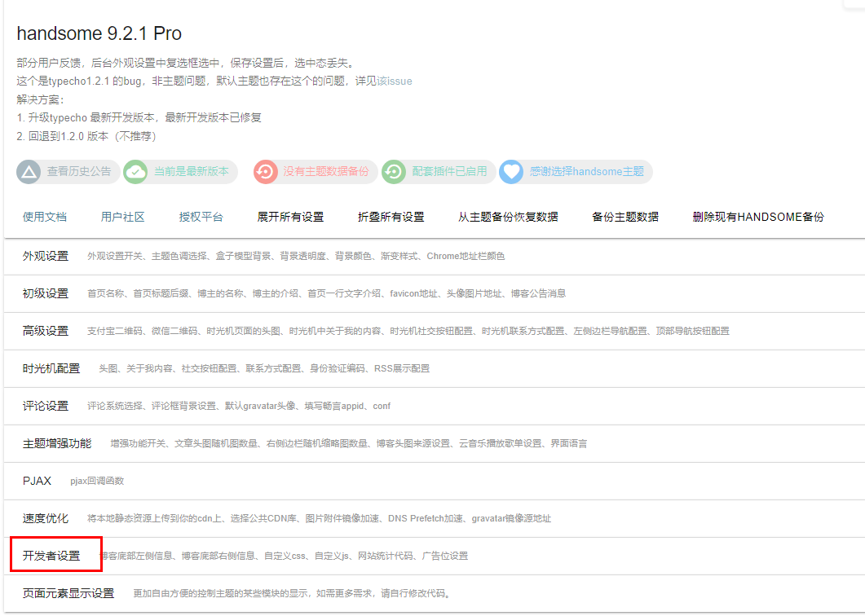Expand the 速度优化 section
Screen dimensions: 865x616
435,519
